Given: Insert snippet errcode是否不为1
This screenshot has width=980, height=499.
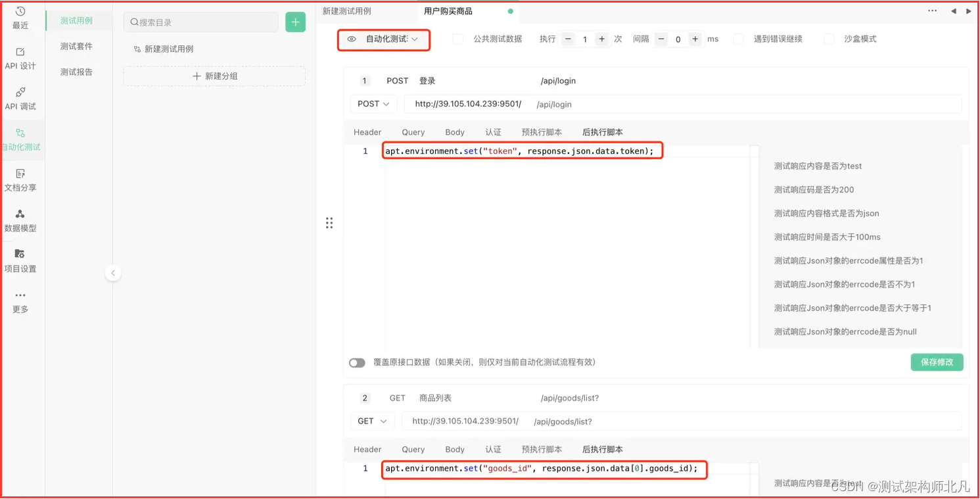Looking at the screenshot, I should [844, 285].
